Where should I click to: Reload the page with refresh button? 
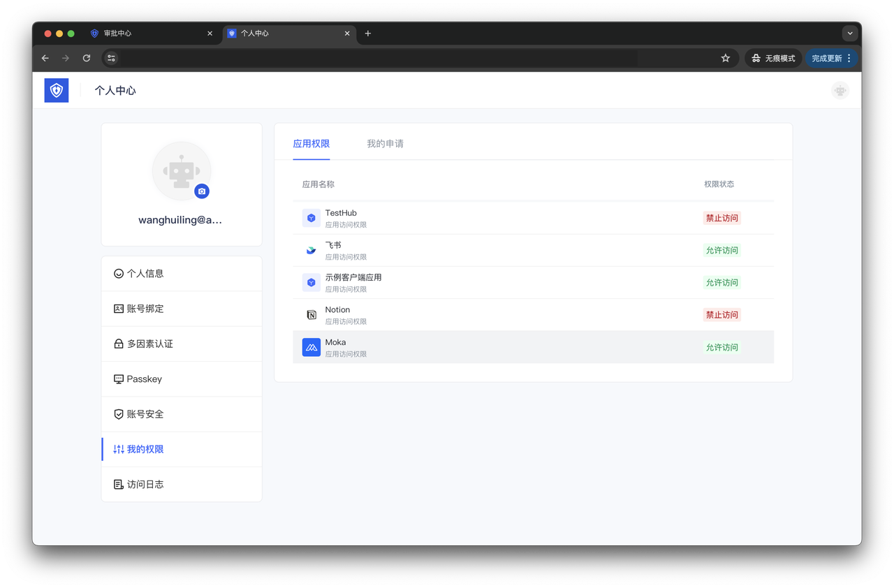(87, 58)
